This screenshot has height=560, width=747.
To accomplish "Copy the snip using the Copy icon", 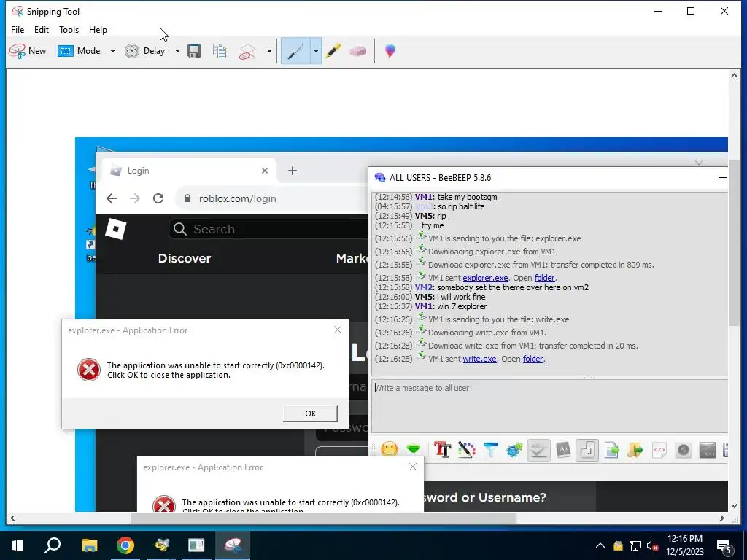I will click(220, 51).
